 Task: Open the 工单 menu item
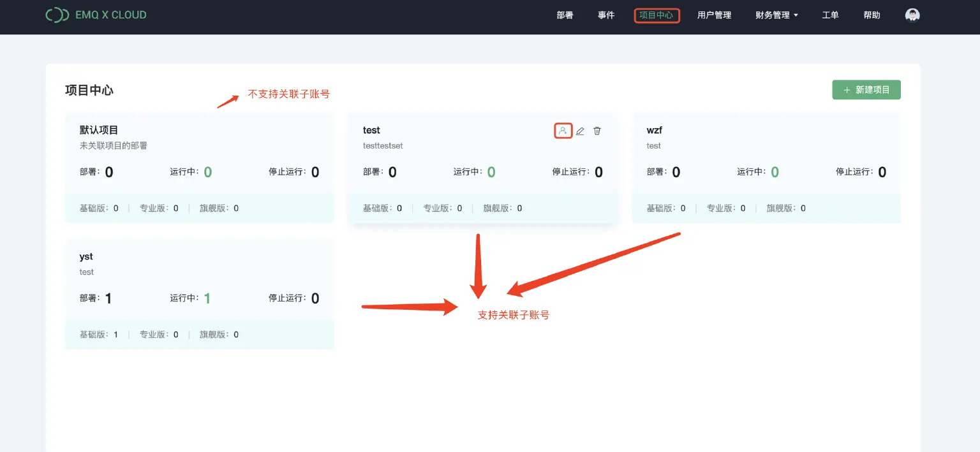[x=830, y=15]
